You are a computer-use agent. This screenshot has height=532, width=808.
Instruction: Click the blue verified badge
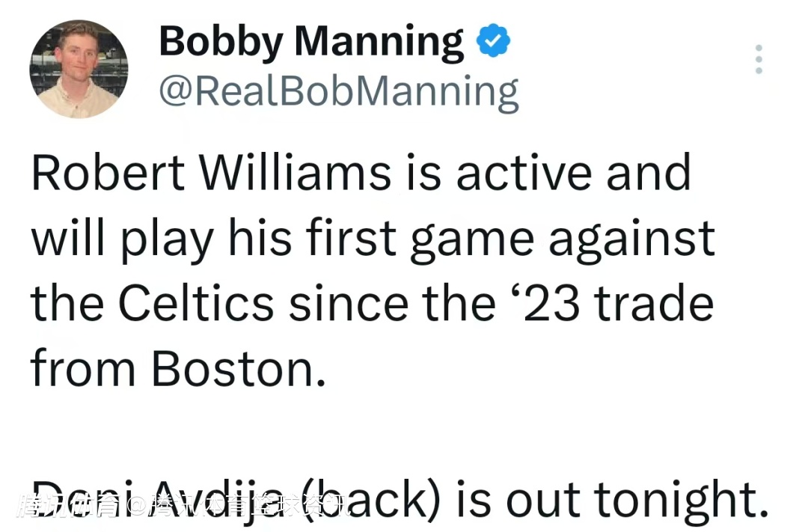point(494,42)
